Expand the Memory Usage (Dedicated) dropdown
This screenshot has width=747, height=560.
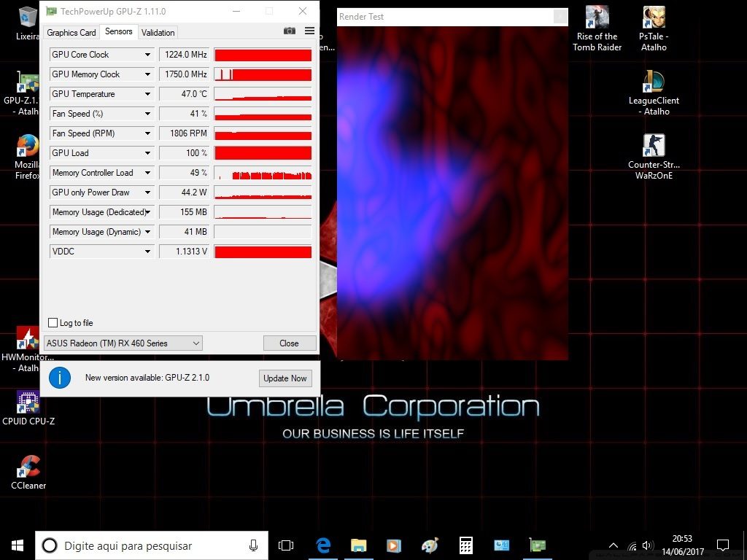(147, 212)
